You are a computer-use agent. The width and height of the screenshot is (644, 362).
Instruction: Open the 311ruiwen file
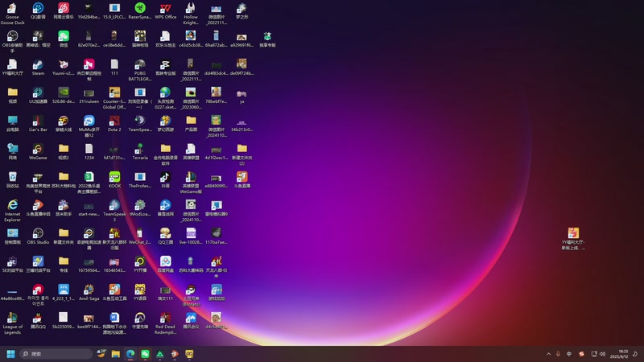click(x=89, y=95)
